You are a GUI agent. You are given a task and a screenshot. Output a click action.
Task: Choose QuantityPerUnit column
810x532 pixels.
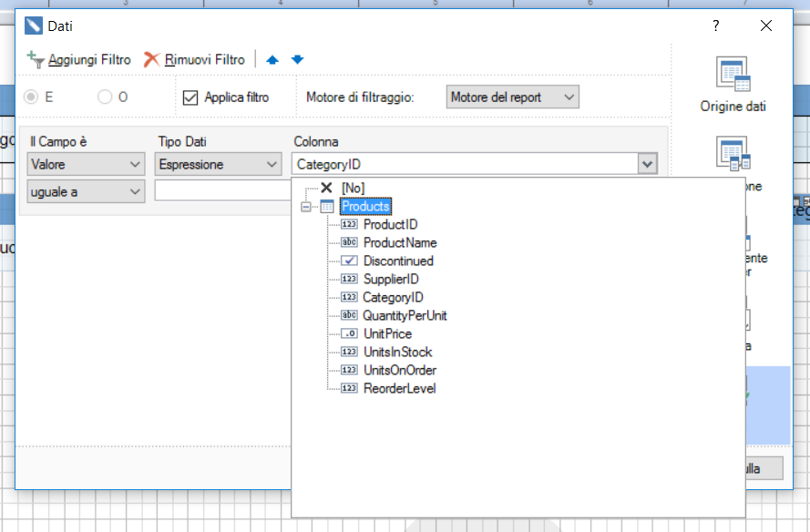[x=405, y=315]
